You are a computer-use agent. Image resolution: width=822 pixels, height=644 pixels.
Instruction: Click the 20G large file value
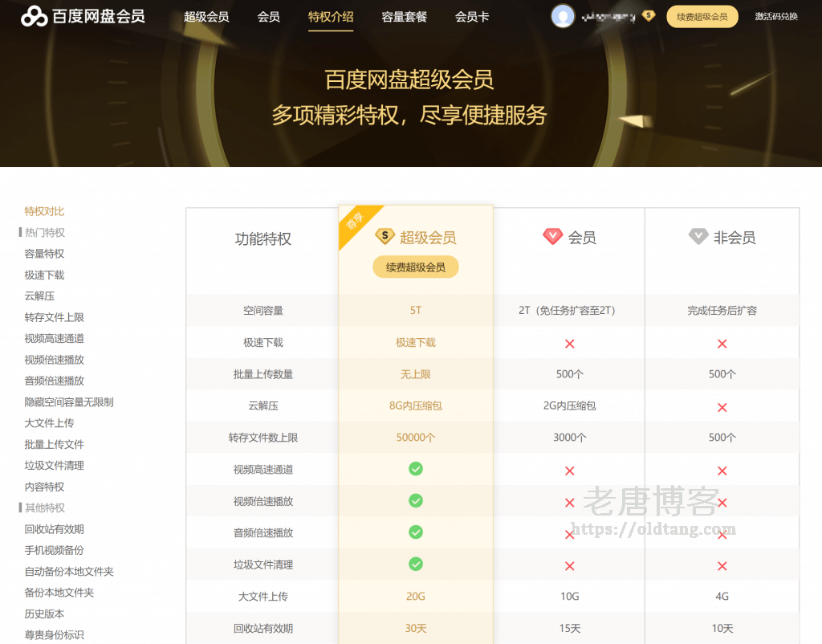(x=416, y=597)
